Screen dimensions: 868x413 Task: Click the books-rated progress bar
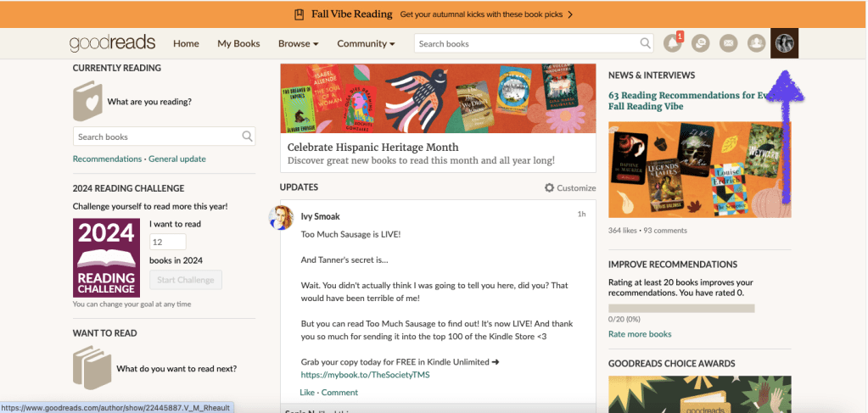point(681,308)
